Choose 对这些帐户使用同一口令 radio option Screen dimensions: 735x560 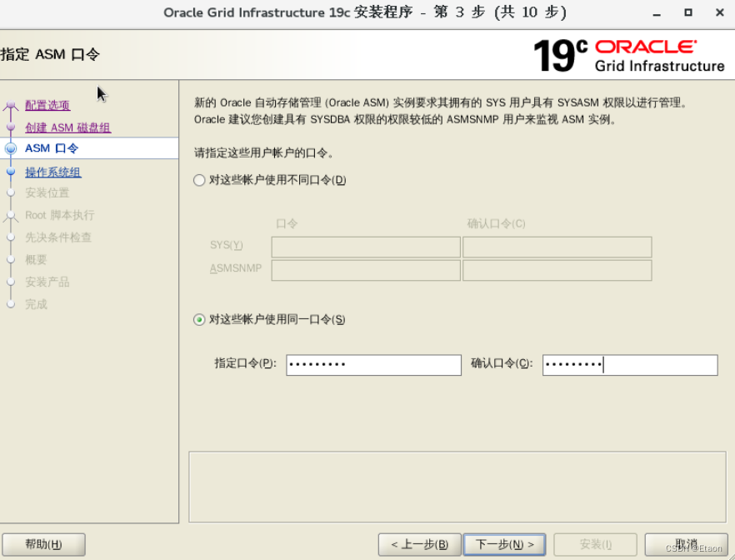click(199, 320)
